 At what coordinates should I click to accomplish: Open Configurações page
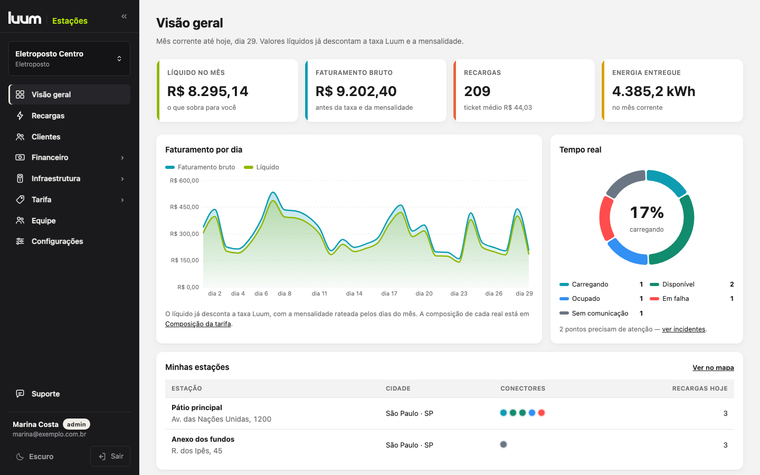click(x=69, y=241)
